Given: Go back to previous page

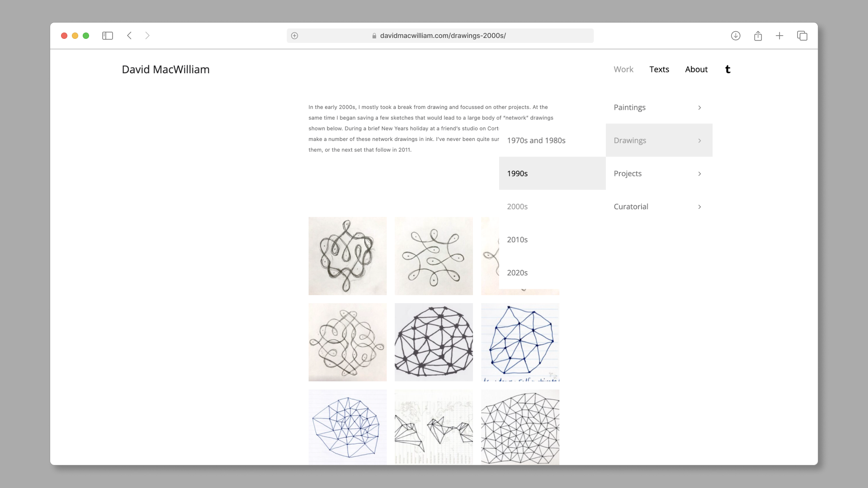Looking at the screenshot, I should click(x=129, y=36).
